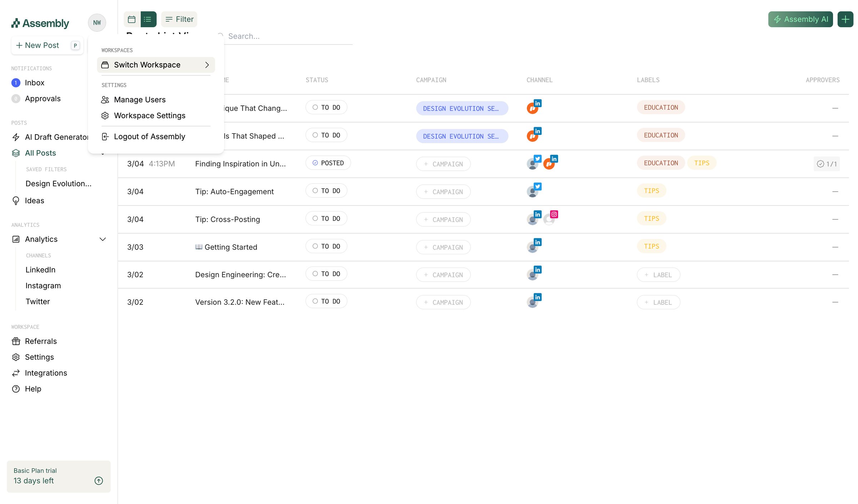Go to Approvals
The width and height of the screenshot is (858, 504).
(x=43, y=99)
